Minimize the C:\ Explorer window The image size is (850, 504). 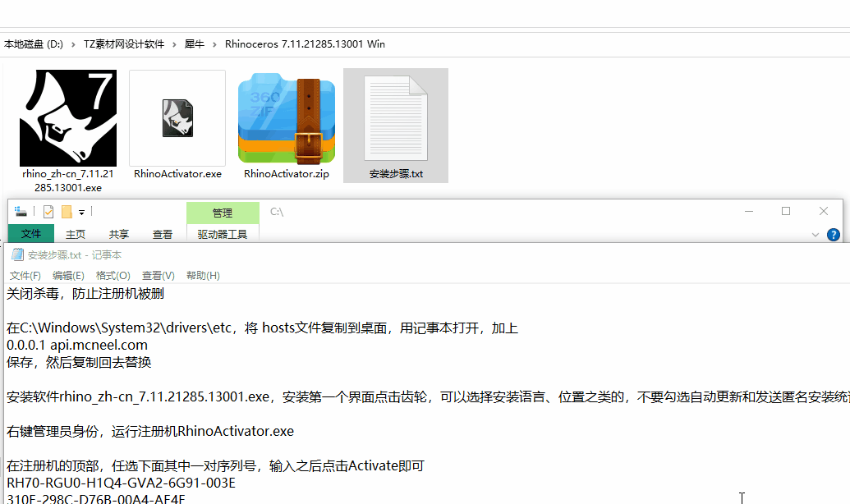[x=749, y=211]
